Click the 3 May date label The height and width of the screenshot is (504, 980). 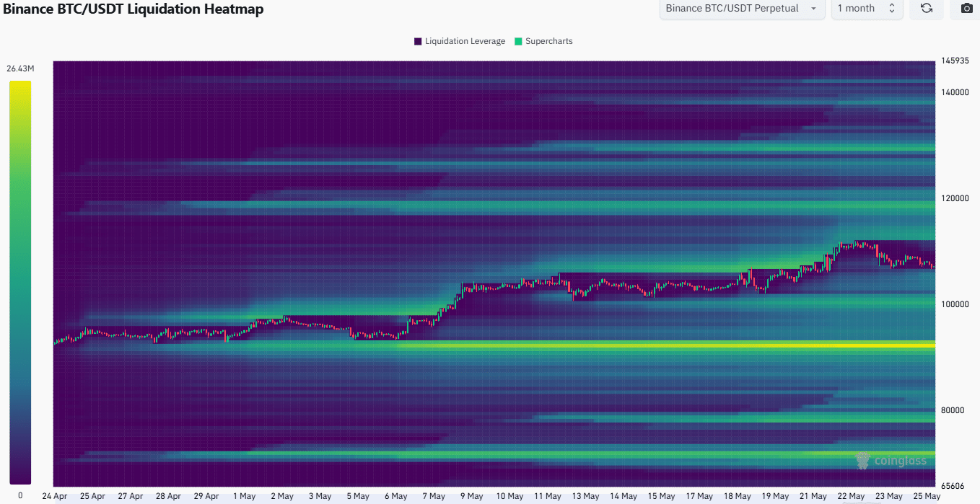[x=320, y=496]
